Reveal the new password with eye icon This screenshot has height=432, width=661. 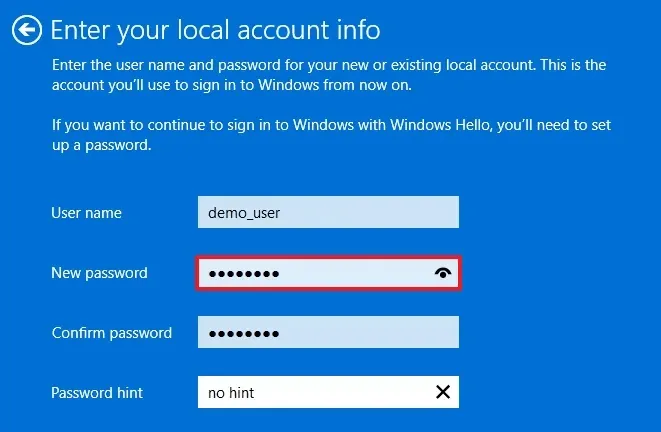(x=443, y=273)
